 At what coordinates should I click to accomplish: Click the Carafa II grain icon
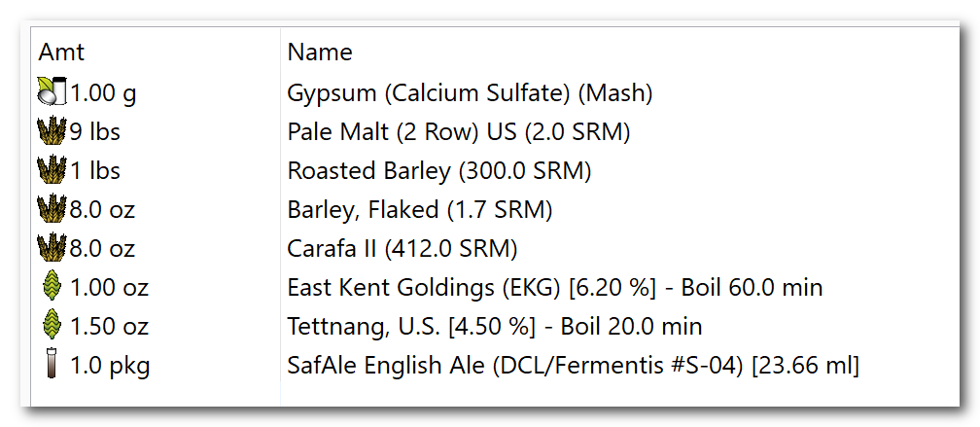click(x=52, y=248)
